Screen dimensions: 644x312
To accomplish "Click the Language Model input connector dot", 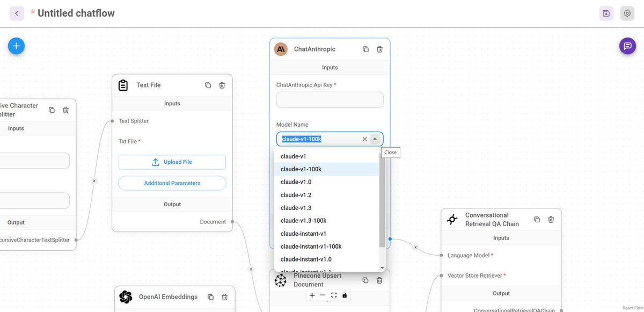I will click(x=441, y=256).
